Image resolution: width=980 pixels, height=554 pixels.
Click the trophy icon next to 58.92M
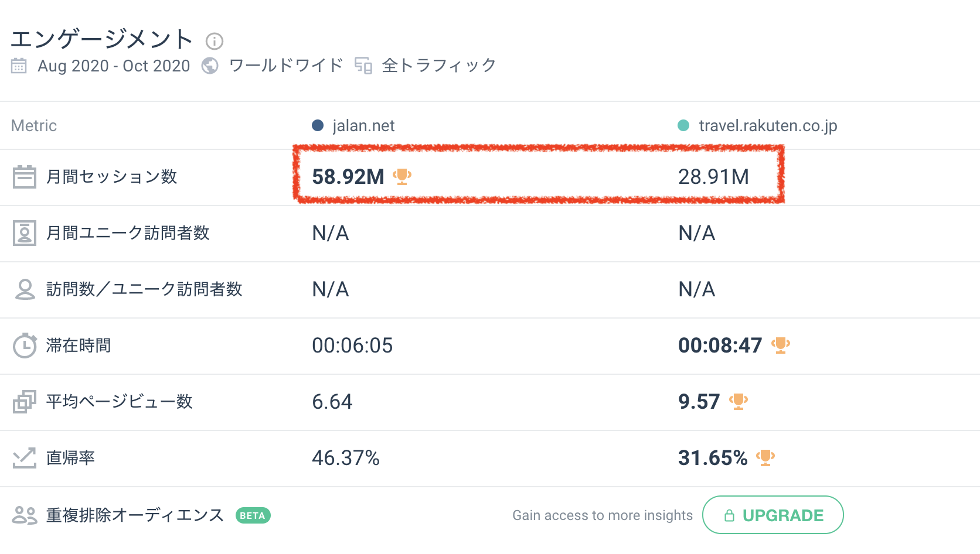[x=402, y=176]
